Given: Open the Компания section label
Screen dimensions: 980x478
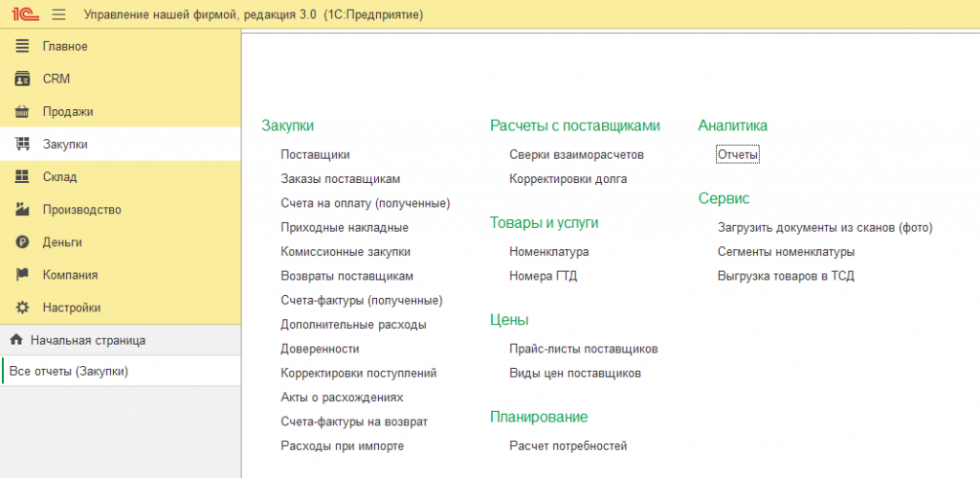Looking at the screenshot, I should pyautogui.click(x=70, y=275).
